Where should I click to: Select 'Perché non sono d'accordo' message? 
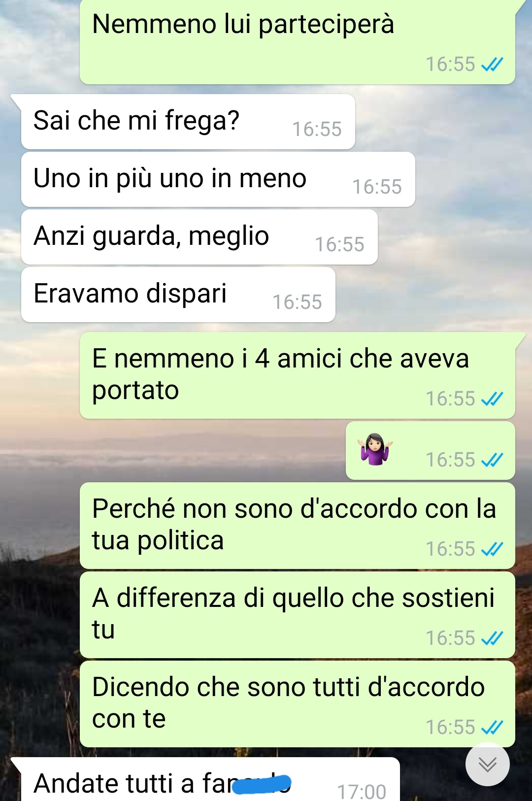point(298,526)
